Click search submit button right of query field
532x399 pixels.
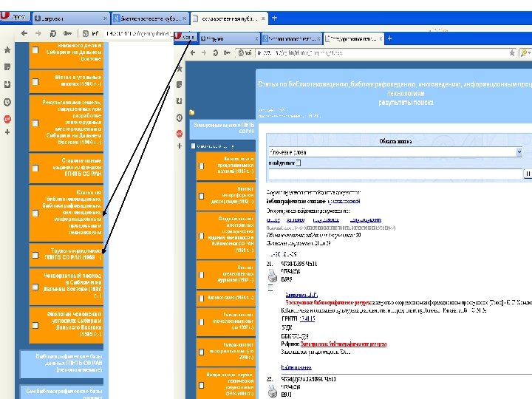click(528, 174)
